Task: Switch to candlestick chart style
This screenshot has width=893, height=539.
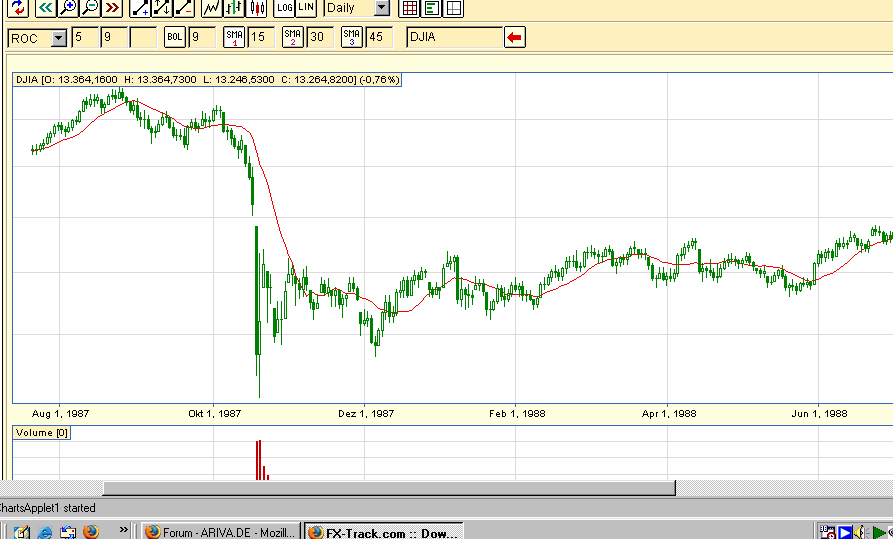Action: [257, 7]
